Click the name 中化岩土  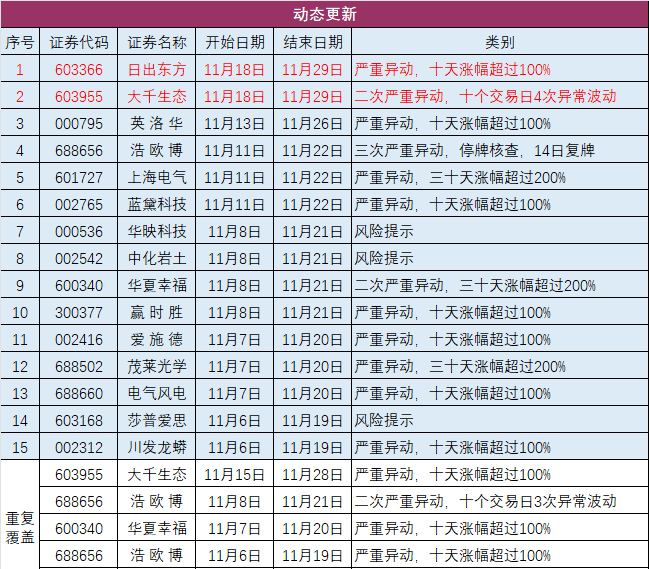coord(156,259)
